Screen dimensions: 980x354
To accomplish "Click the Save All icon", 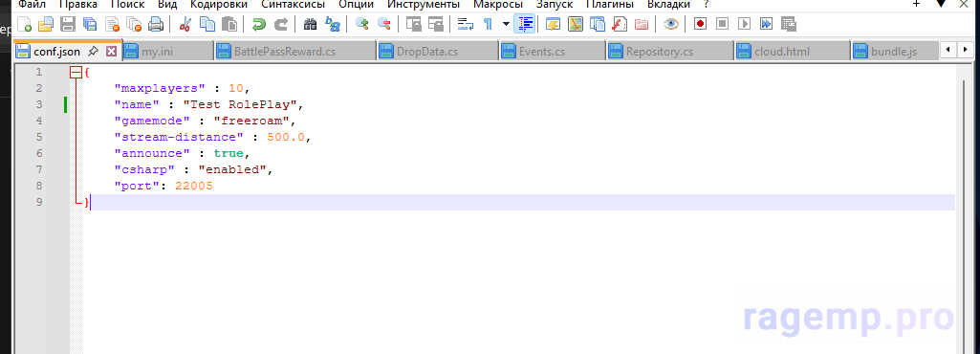I will click(x=89, y=24).
